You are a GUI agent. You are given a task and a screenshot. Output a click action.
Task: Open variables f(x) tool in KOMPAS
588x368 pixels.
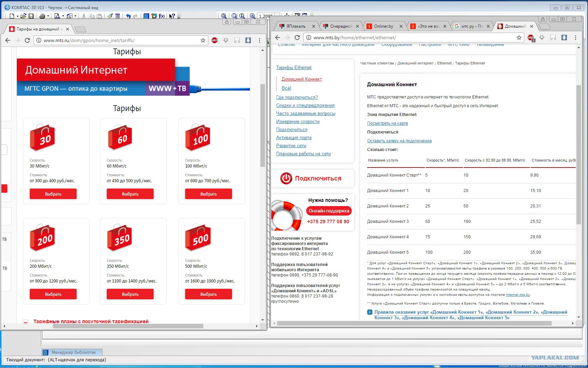[x=162, y=16]
